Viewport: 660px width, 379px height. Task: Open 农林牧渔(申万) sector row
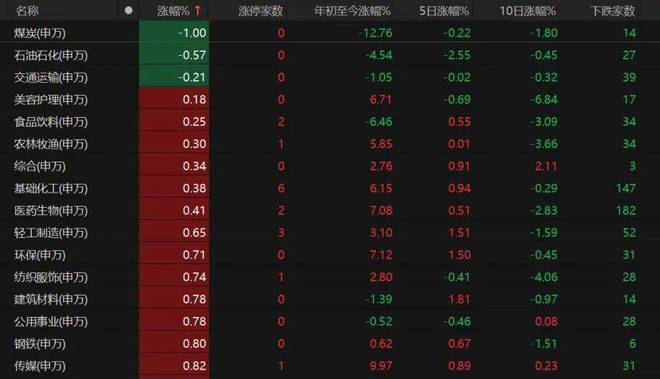(51, 144)
